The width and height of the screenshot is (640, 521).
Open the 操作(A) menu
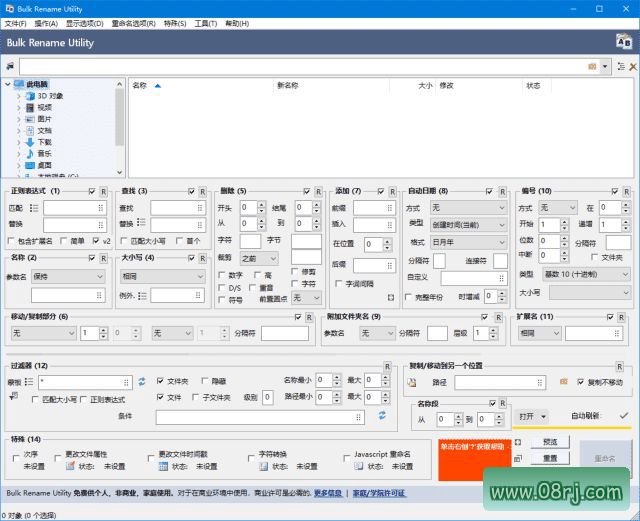[x=46, y=24]
